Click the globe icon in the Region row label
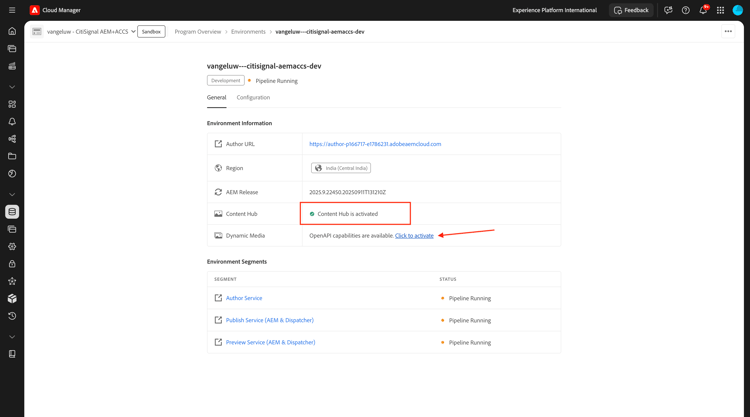The image size is (750, 417). coord(218,168)
